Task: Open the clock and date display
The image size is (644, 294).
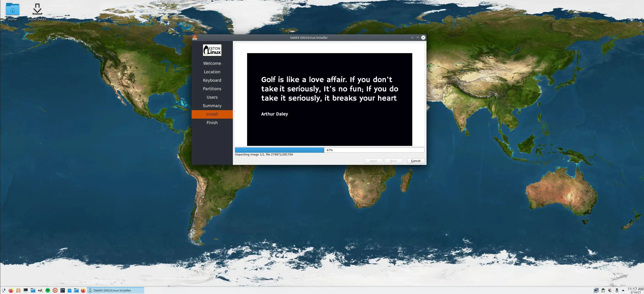Action: [635, 290]
